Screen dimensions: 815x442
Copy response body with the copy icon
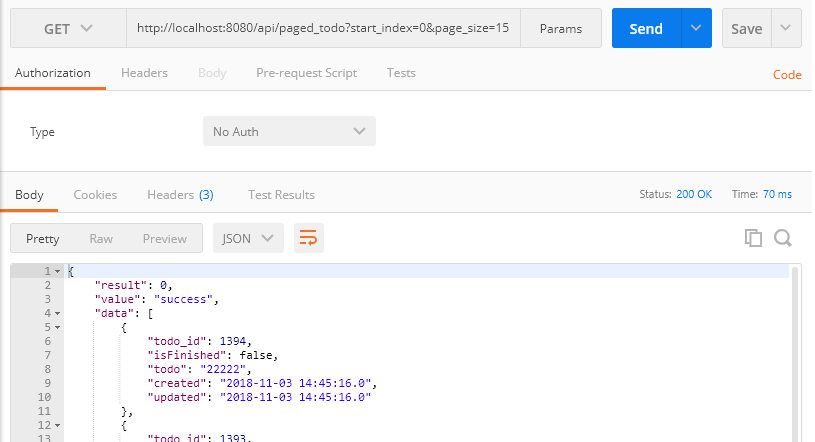point(753,238)
